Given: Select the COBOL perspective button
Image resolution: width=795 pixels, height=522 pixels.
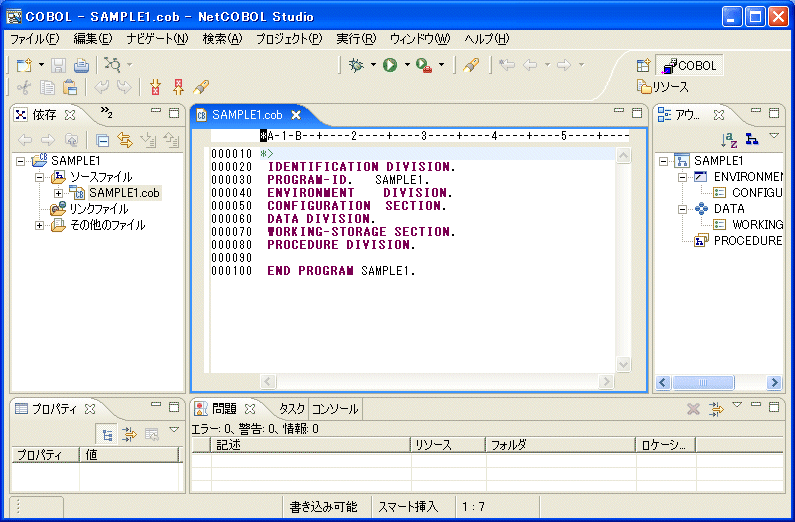Looking at the screenshot, I should click(x=689, y=65).
